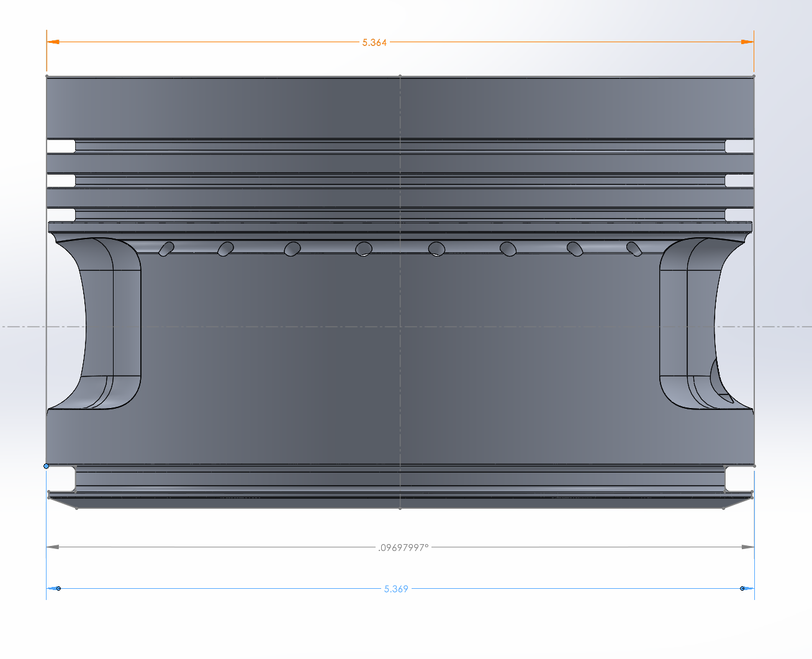The image size is (812, 659).
Task: Click the orange left arrowhead of the 5.364 dimension
Action: click(x=53, y=42)
